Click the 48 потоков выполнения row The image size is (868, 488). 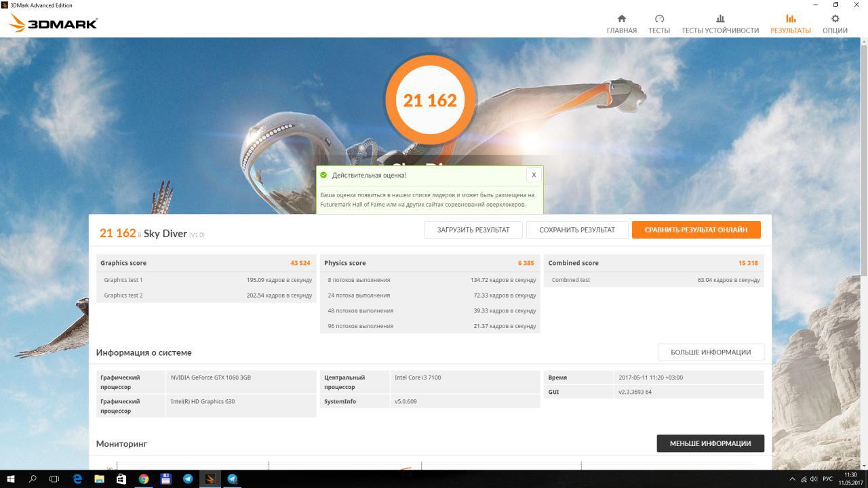pyautogui.click(x=430, y=310)
